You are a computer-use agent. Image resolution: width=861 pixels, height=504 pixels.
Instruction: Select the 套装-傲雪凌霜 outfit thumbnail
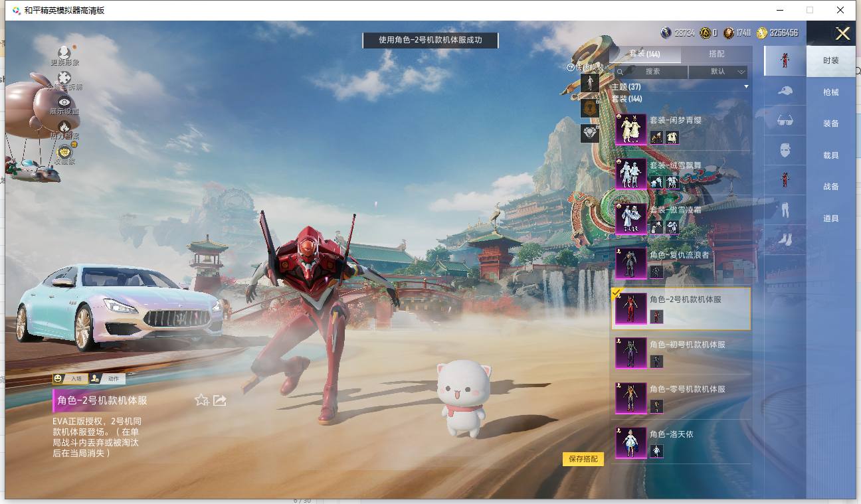pos(630,219)
